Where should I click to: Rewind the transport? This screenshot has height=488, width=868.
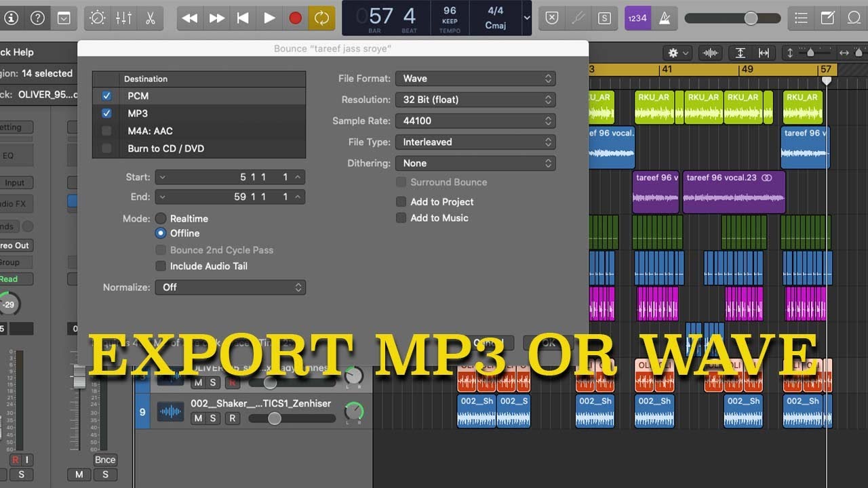point(190,18)
